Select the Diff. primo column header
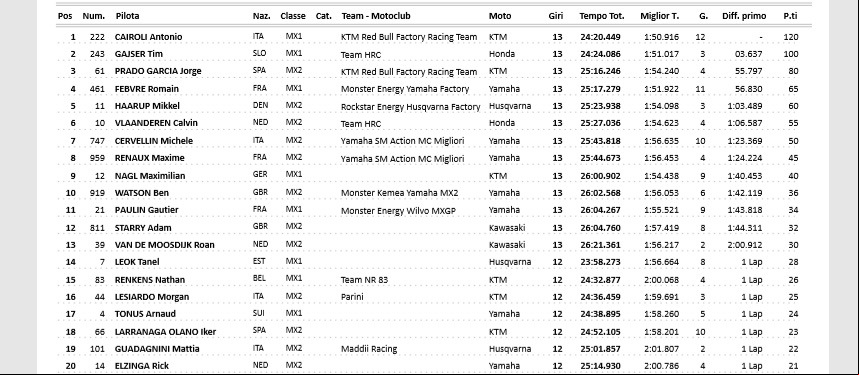This screenshot has height=375, width=859. tap(744, 16)
